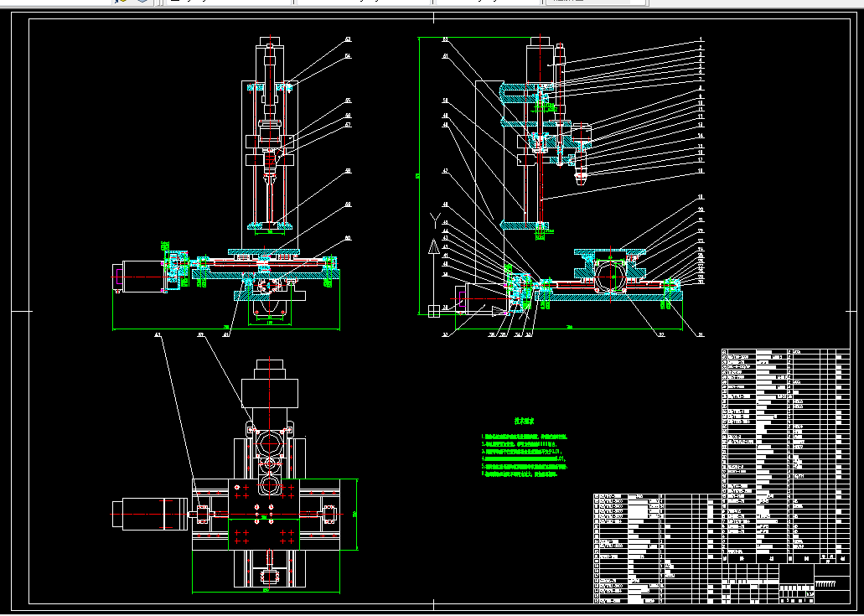The height and width of the screenshot is (616, 864).
Task: Click the UCS Y-axis label
Action: (435, 220)
